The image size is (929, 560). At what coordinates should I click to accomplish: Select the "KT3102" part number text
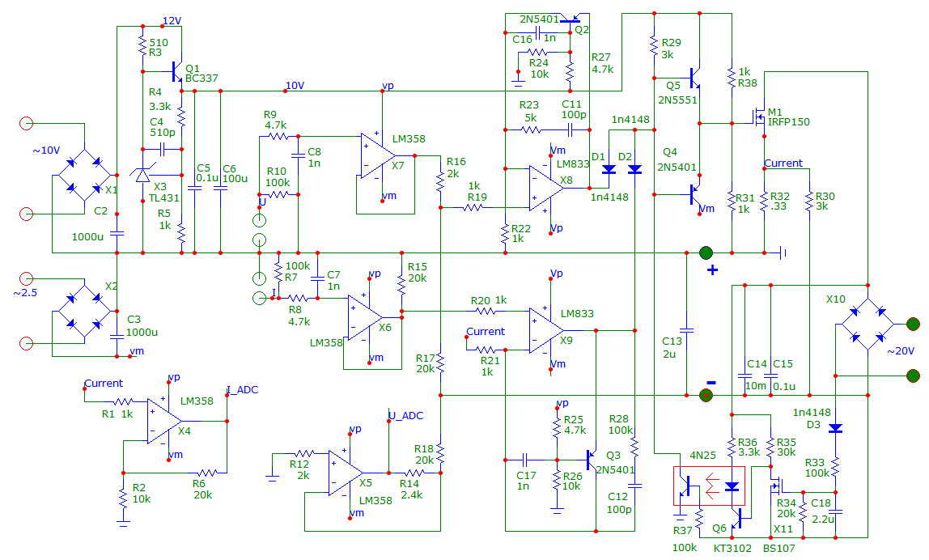click(x=732, y=548)
